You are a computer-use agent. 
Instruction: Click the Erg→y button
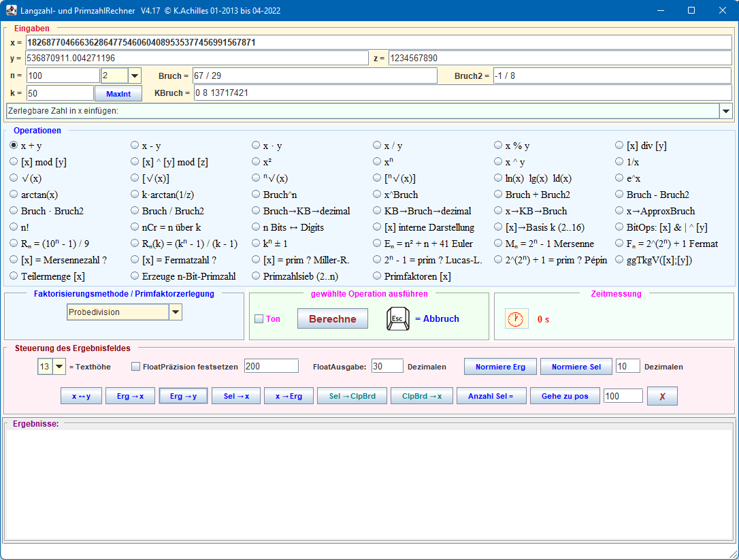(x=183, y=396)
